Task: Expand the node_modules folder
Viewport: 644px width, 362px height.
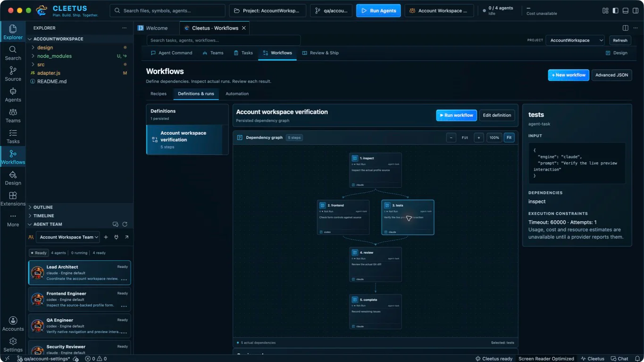Action: tap(79, 56)
